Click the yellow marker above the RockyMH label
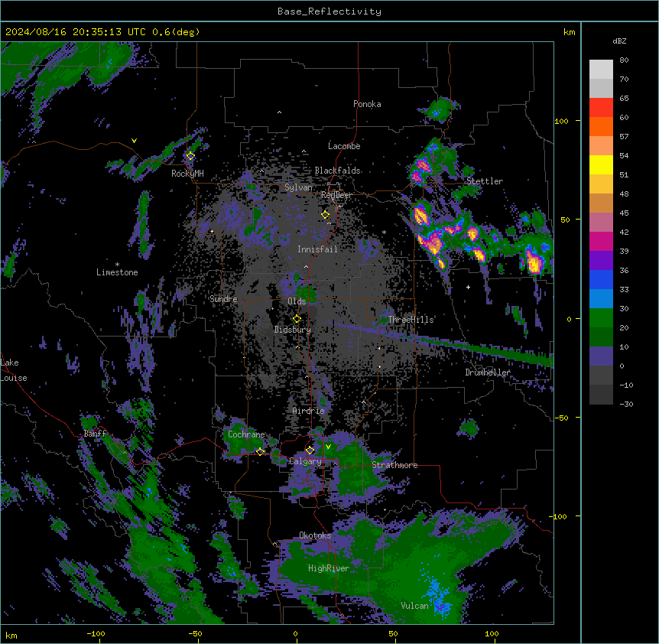The image size is (659, 644). [190, 156]
